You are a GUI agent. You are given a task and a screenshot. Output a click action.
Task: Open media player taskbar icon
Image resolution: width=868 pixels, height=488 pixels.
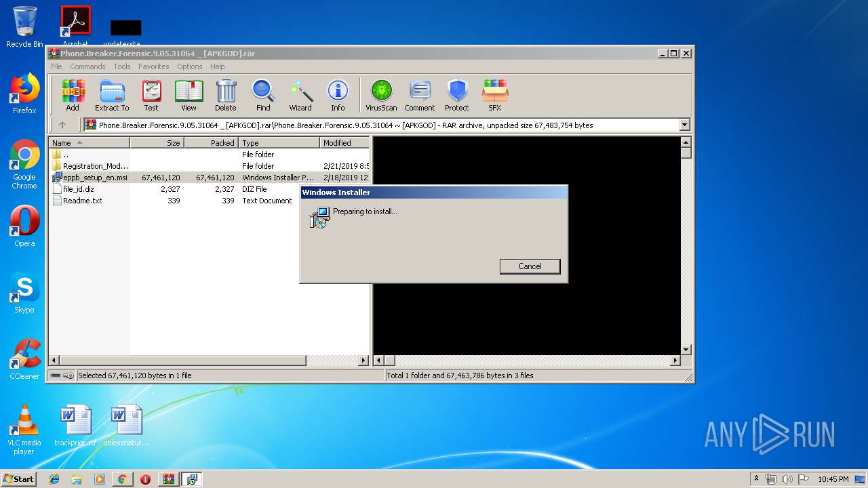pyautogui.click(x=100, y=479)
